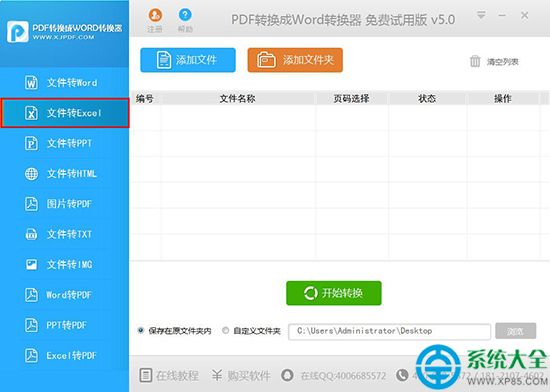Click the QQ penguin icon in footer
This screenshot has height=392, width=550.
click(x=288, y=375)
